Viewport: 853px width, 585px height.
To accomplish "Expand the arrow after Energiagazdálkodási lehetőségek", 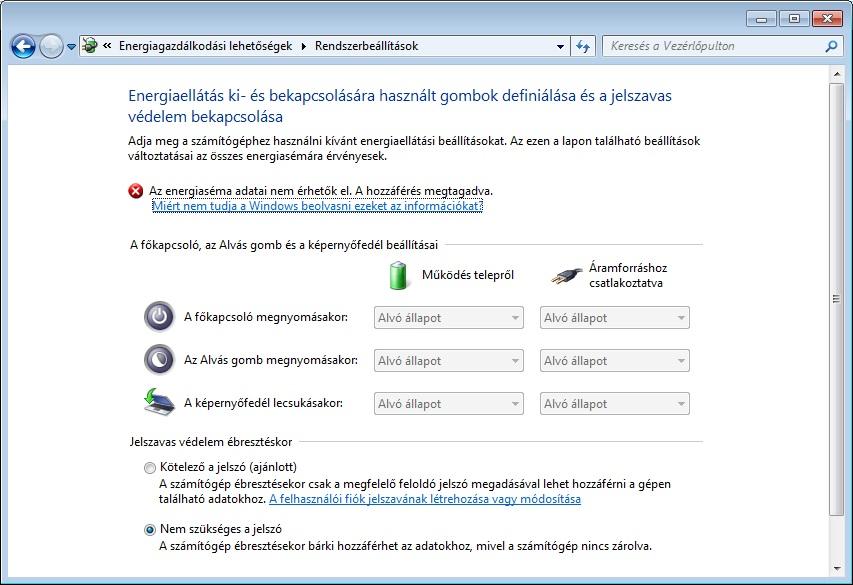I will (x=304, y=46).
